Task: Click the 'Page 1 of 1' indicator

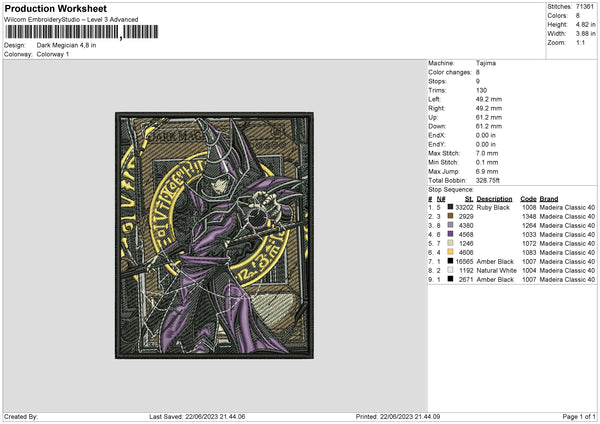Action: pos(579,417)
